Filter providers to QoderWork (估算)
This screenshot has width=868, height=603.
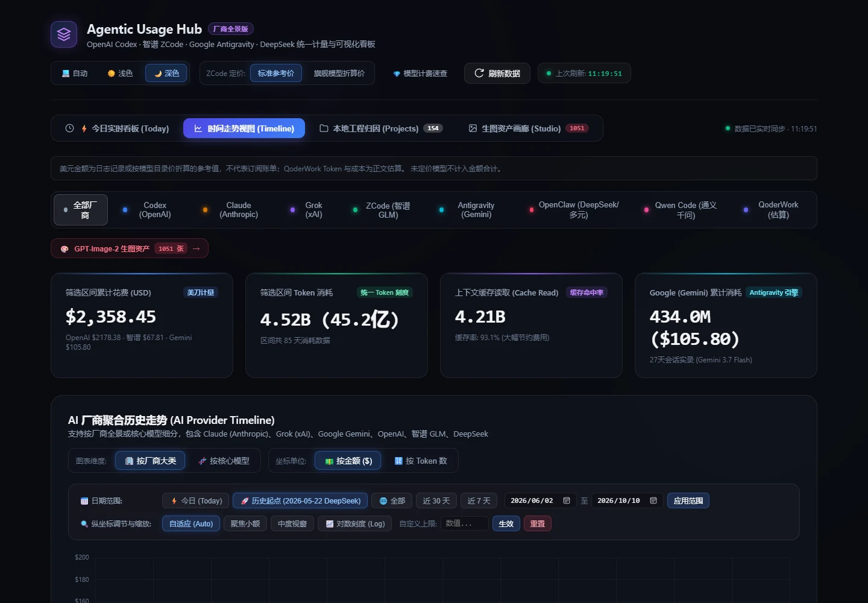coord(772,210)
